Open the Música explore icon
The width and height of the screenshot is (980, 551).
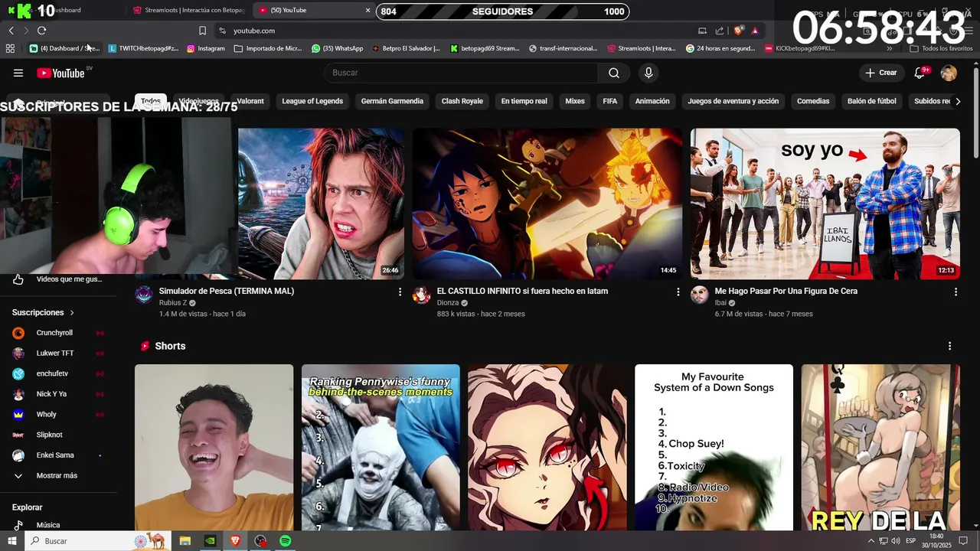coord(18,525)
